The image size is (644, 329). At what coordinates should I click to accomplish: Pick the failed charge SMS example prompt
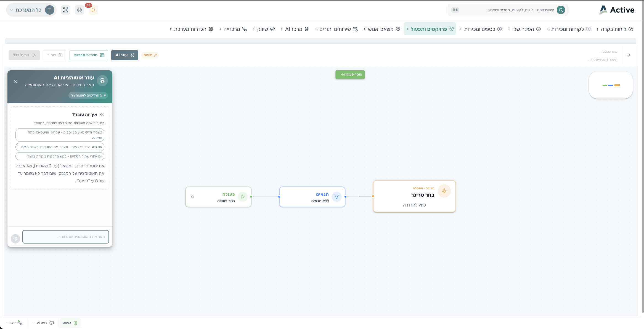(60, 147)
